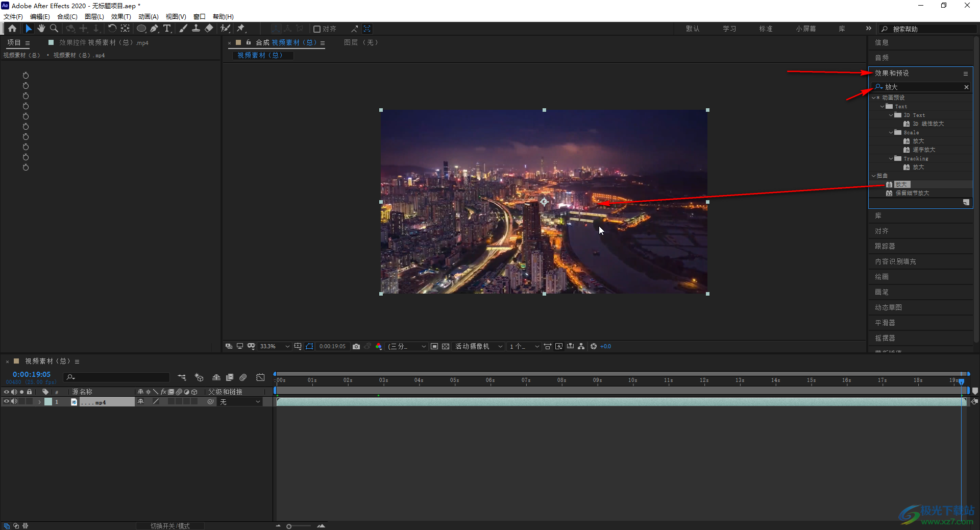The height and width of the screenshot is (530, 980).
Task: Take snapshot with camera icon in viewer
Action: (x=356, y=346)
